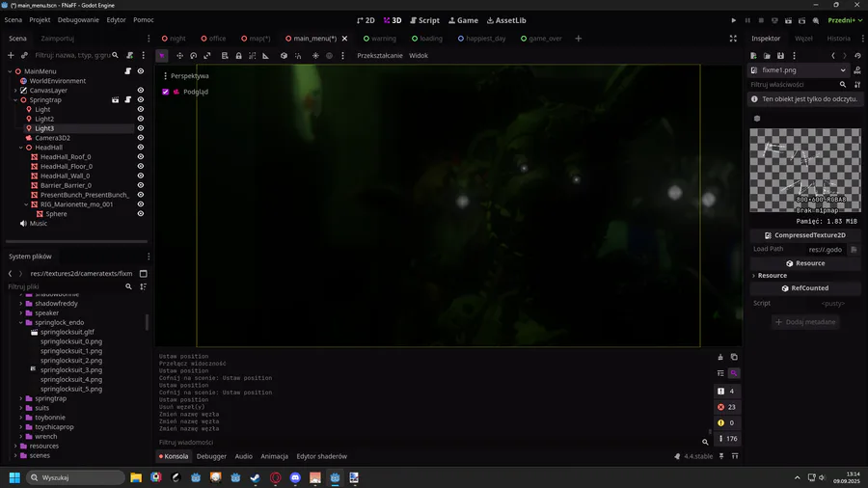
Task: Collapse the springlock_endo folder
Action: point(21,322)
